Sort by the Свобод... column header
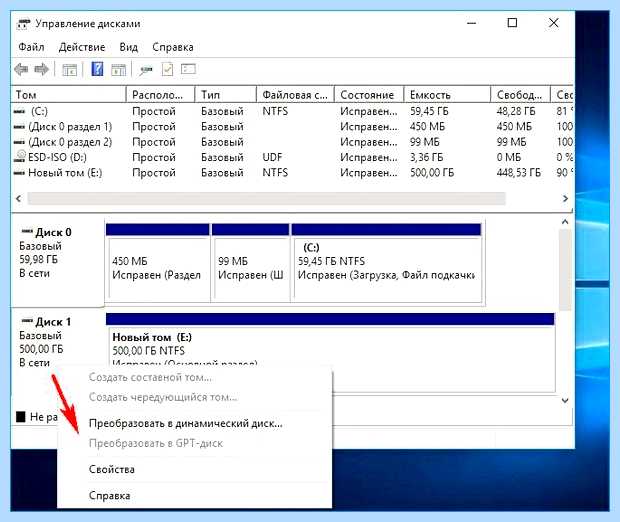The height and width of the screenshot is (522, 620). [x=520, y=95]
